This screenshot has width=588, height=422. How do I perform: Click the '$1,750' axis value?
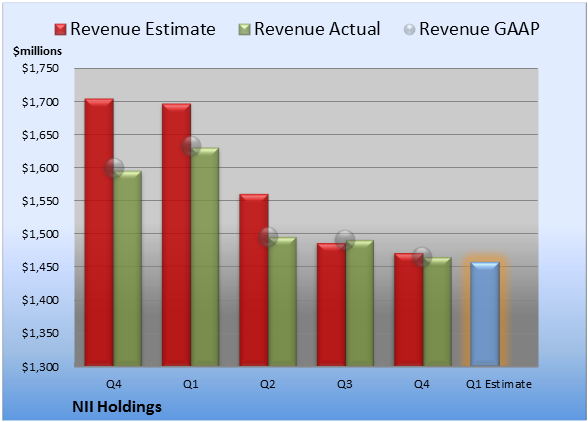tap(40, 68)
